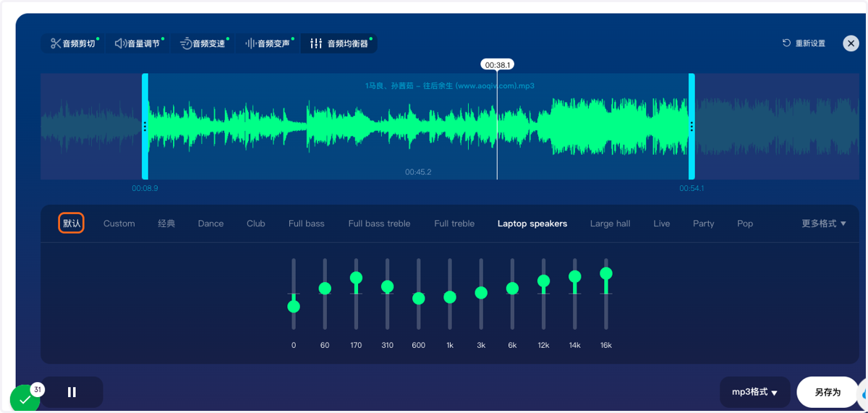Select the Dance equalizer preset
Image resolution: width=868 pixels, height=413 pixels.
210,223
